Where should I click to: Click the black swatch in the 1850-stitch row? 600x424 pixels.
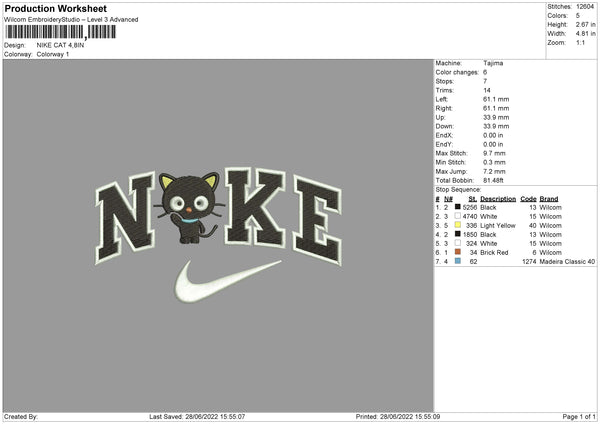(458, 234)
